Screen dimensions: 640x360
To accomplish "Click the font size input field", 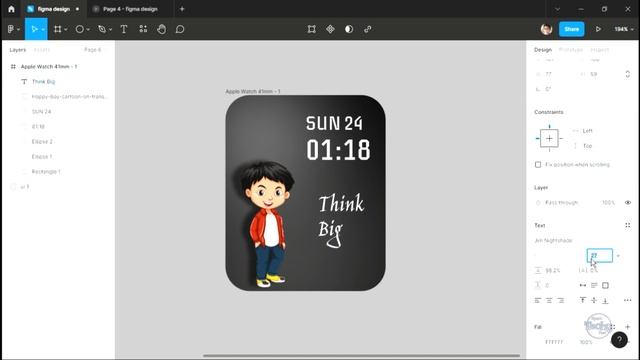I will click(x=600, y=256).
